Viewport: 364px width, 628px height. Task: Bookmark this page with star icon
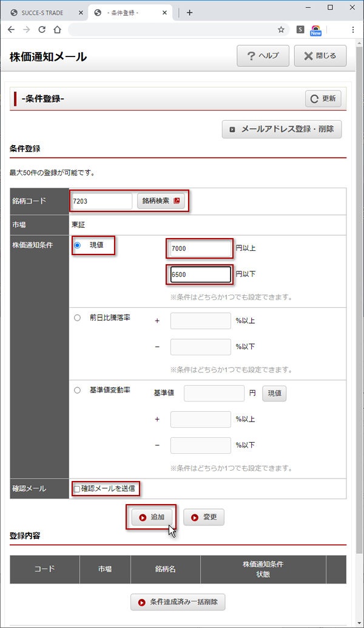tap(281, 29)
